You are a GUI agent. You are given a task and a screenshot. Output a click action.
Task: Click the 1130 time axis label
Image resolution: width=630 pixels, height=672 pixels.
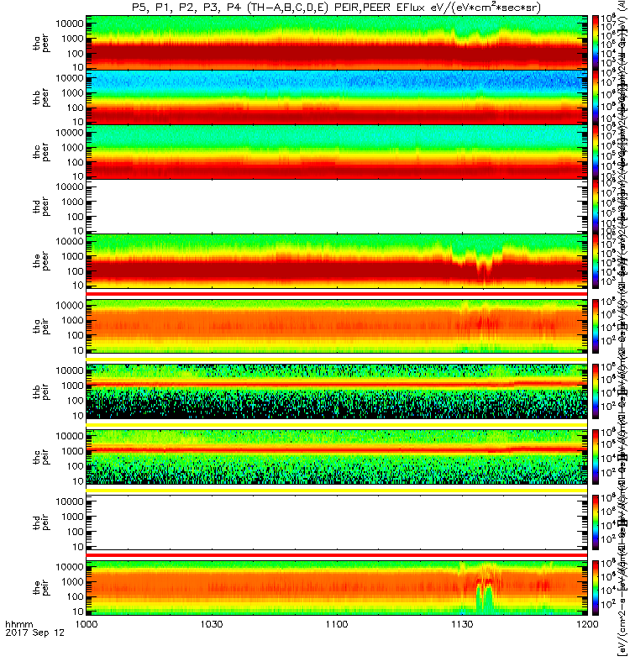[x=462, y=624]
